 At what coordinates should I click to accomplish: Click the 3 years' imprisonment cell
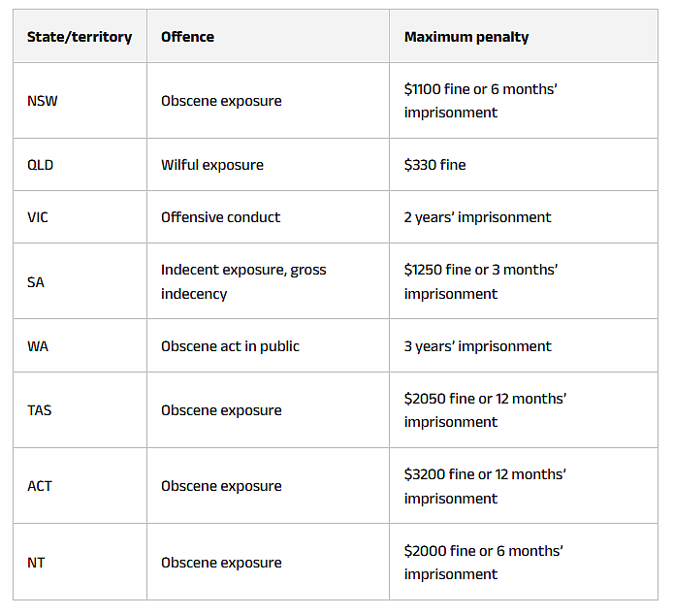coord(524,346)
